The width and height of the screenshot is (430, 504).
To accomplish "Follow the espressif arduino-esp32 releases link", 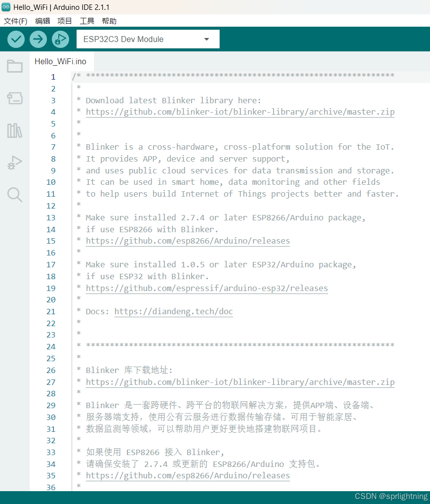I will tap(207, 288).
